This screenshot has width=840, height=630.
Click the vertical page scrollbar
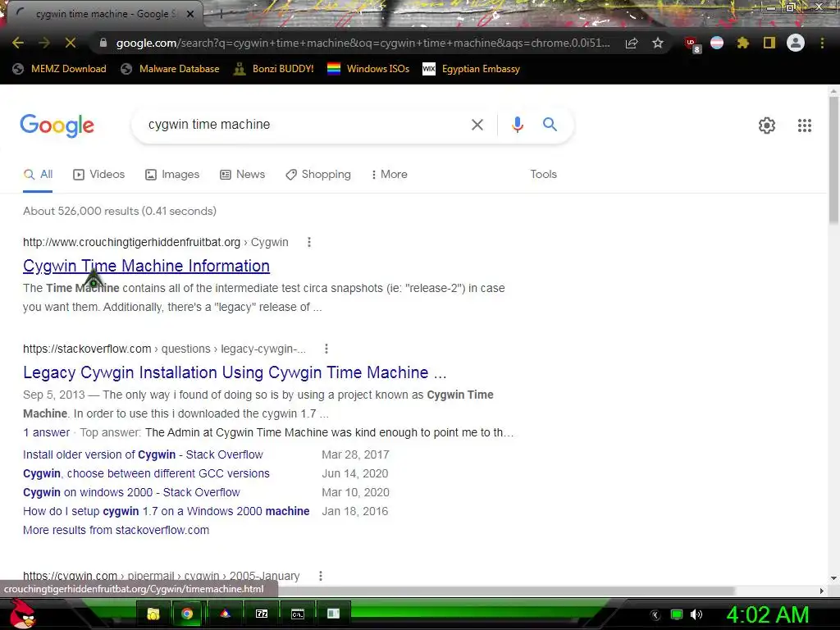click(x=833, y=161)
